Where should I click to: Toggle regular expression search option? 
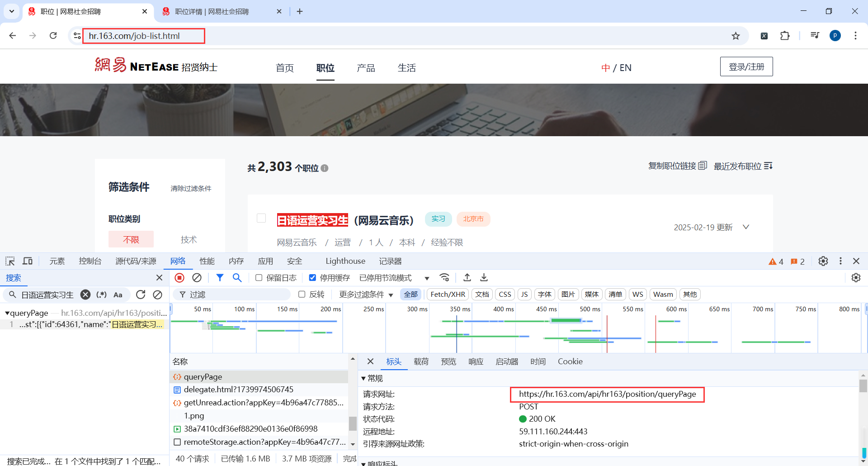[x=102, y=295]
